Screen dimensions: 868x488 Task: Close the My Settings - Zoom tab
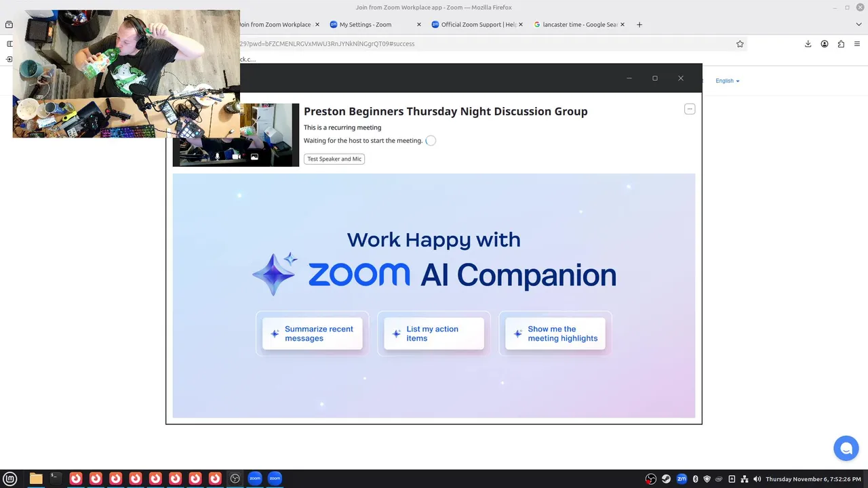418,24
